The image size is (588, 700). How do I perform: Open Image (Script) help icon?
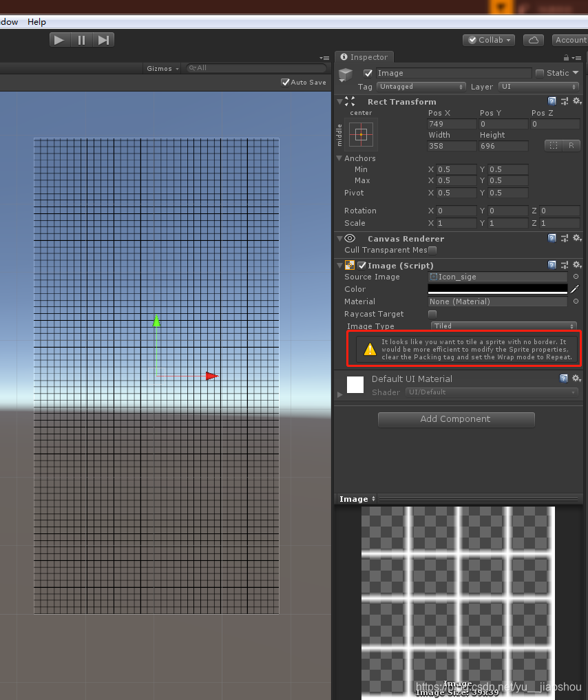552,265
